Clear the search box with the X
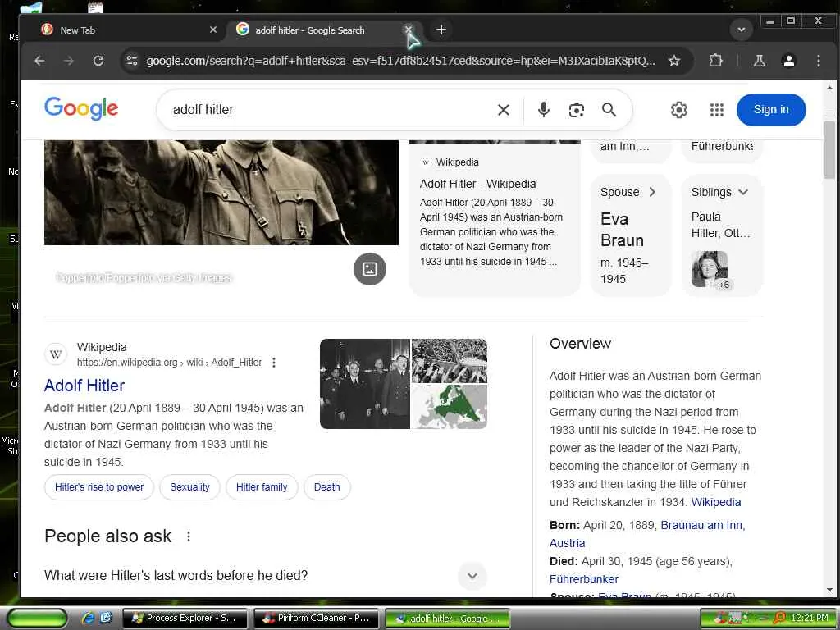 (504, 110)
